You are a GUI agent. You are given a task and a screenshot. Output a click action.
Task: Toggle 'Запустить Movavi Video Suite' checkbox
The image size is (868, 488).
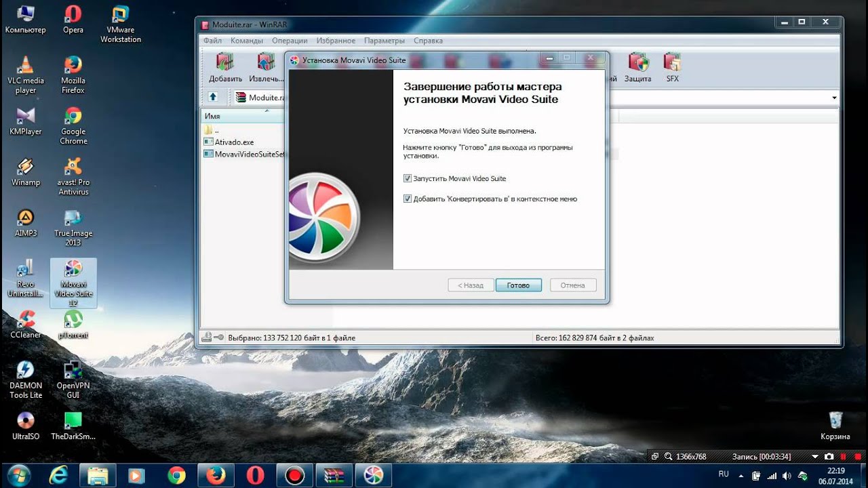coord(408,179)
